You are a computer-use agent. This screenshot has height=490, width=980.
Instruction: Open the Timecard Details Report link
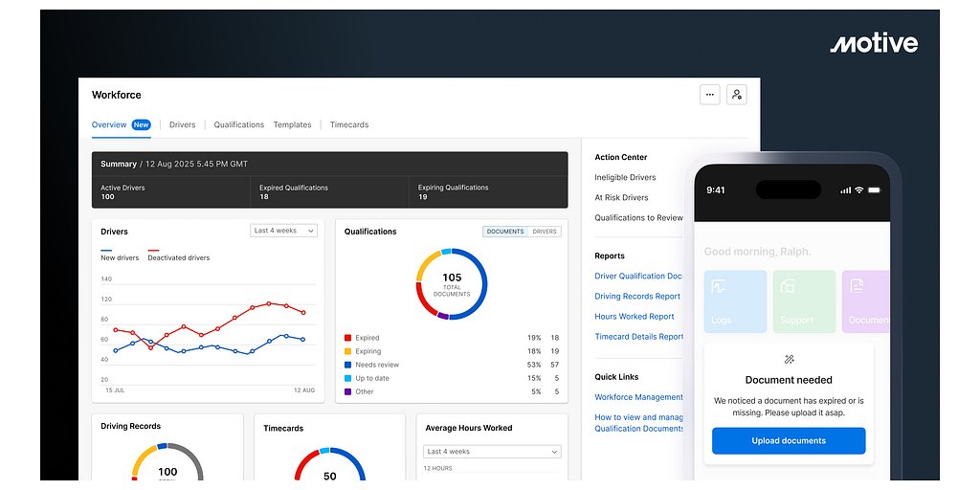click(x=638, y=336)
